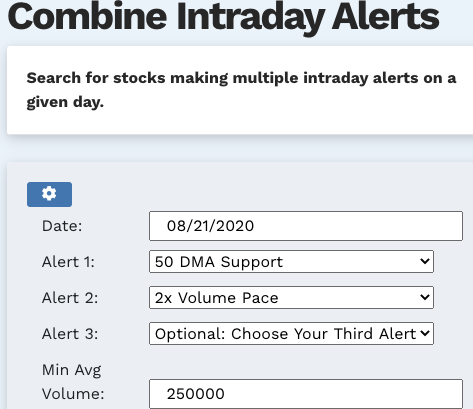This screenshot has width=473, height=409.
Task: Open the Alert 2 dropdown showing 2x Volume Pace
Action: [x=291, y=298]
